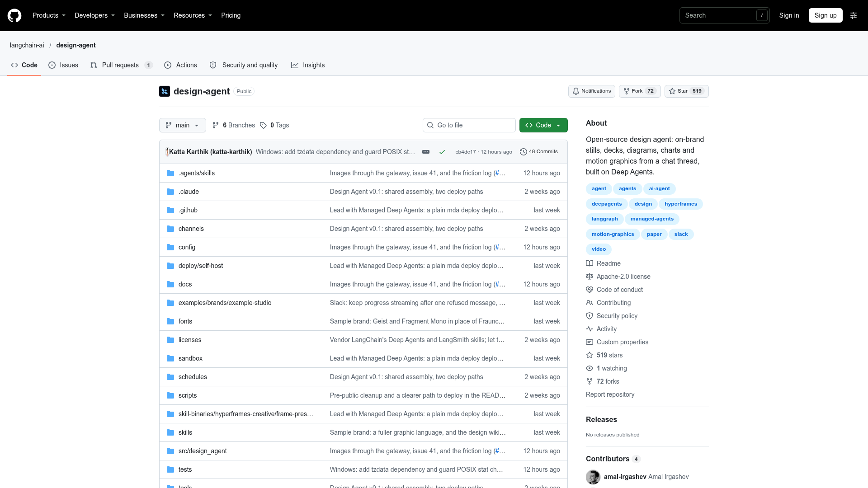Click the fork icon beside 72 forks

click(x=590, y=381)
